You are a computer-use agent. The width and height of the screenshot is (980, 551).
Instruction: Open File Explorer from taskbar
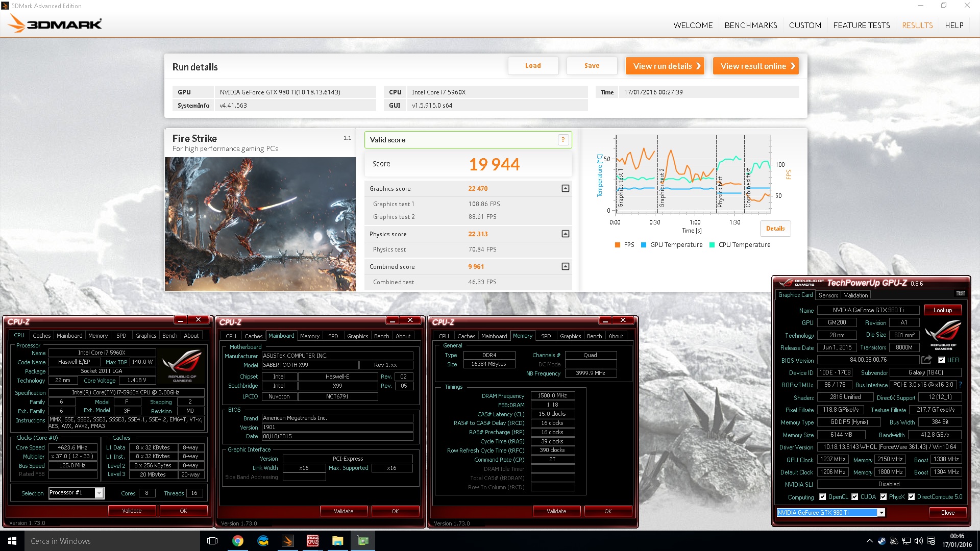[x=338, y=541]
